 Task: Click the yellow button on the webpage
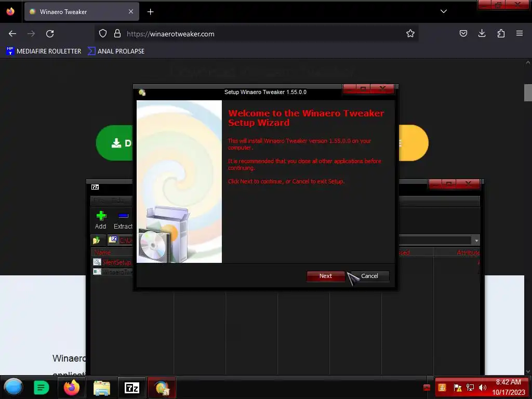tap(413, 143)
